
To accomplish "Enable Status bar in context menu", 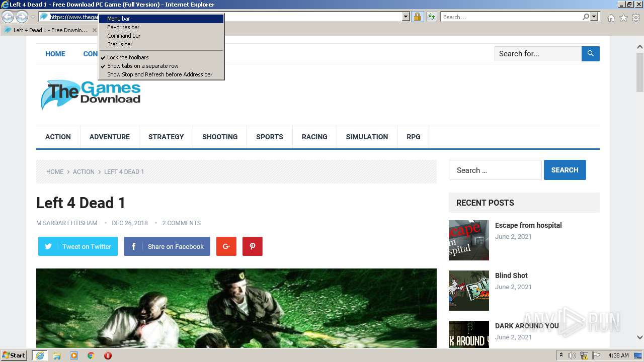I will pos(161,44).
